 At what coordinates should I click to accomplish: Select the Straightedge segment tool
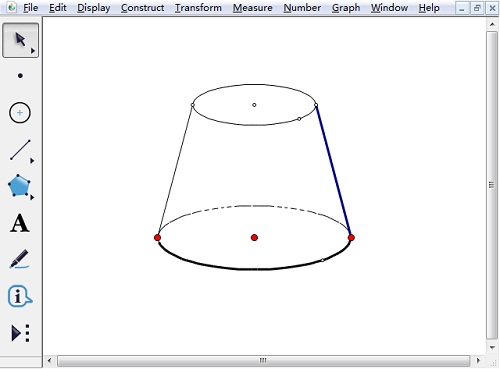click(x=20, y=150)
